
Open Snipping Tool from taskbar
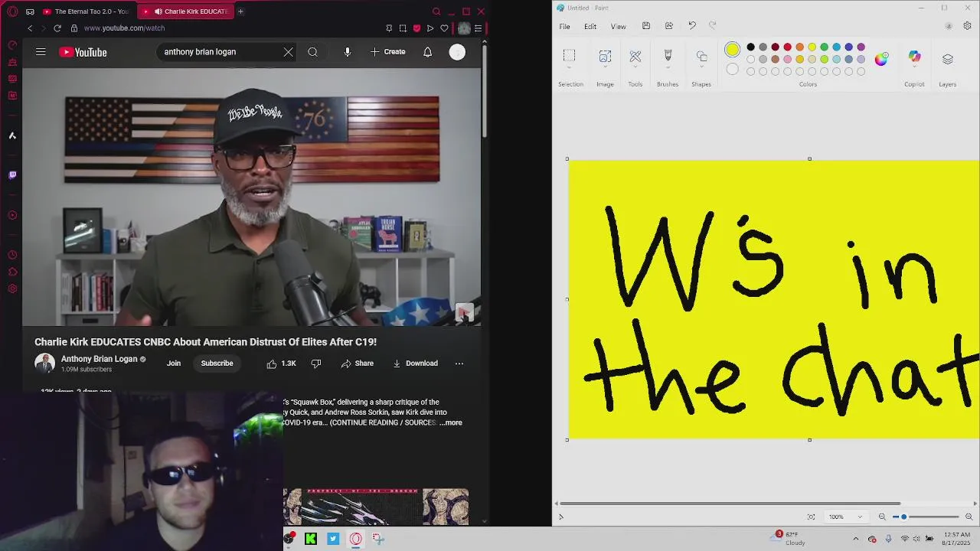(x=378, y=539)
